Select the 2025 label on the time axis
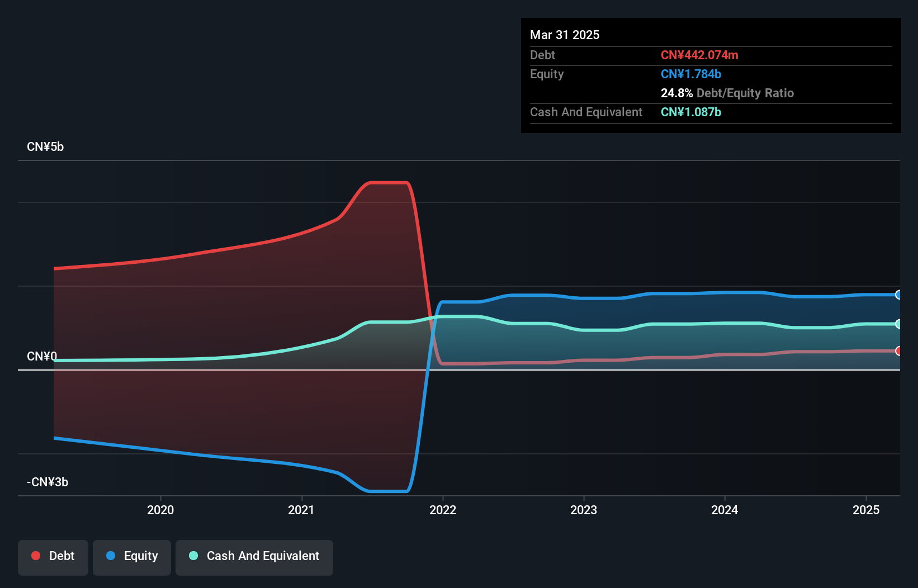Viewport: 918px width, 588px height. [x=866, y=510]
